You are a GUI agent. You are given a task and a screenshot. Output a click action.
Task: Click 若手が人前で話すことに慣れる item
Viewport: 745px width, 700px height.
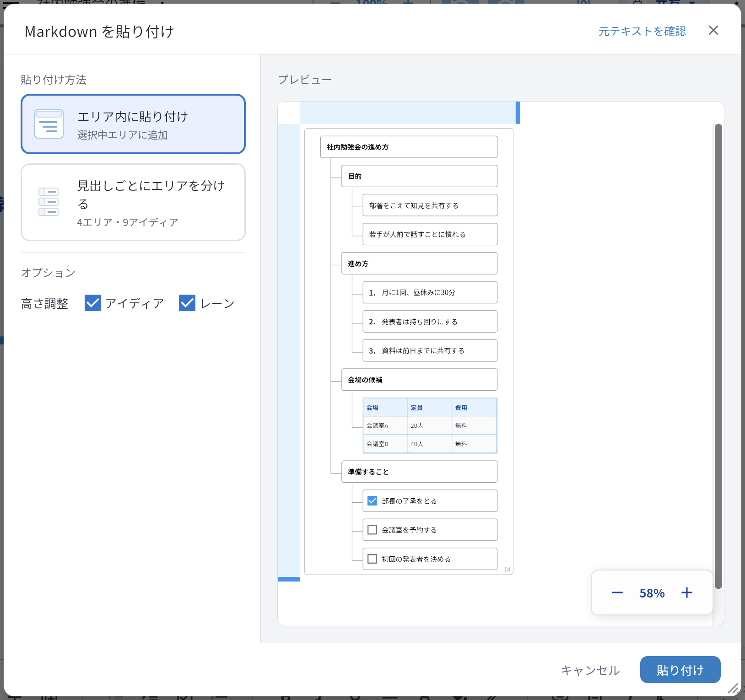(x=430, y=234)
